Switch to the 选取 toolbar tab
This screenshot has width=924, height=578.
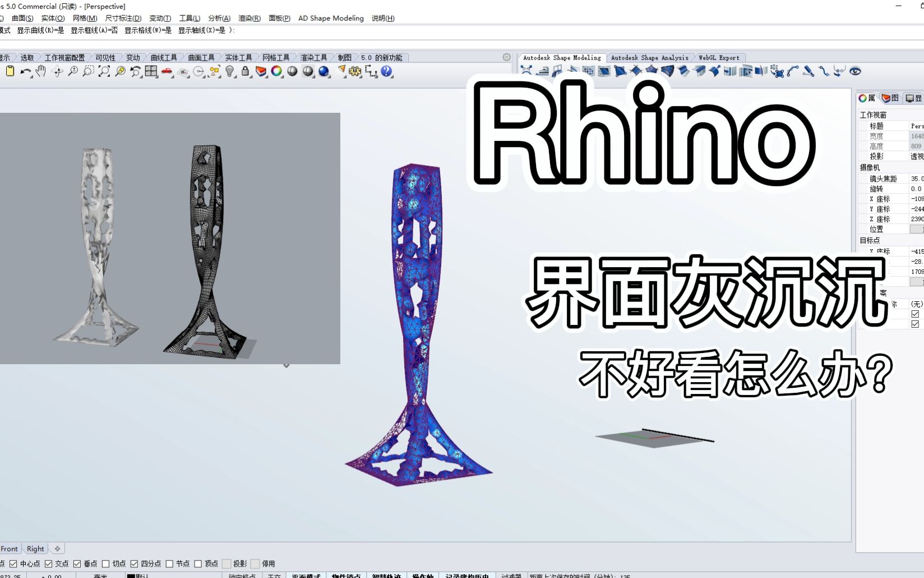[x=27, y=57]
